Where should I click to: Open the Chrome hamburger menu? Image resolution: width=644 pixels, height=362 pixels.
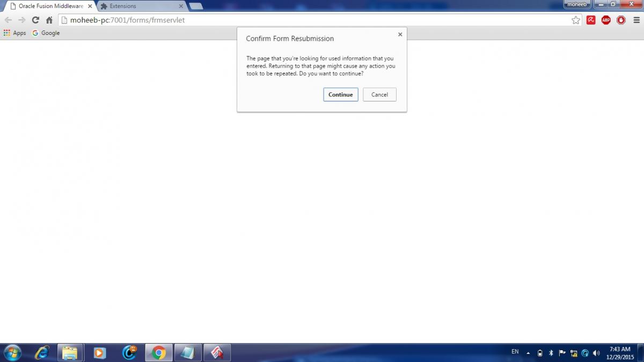635,20
